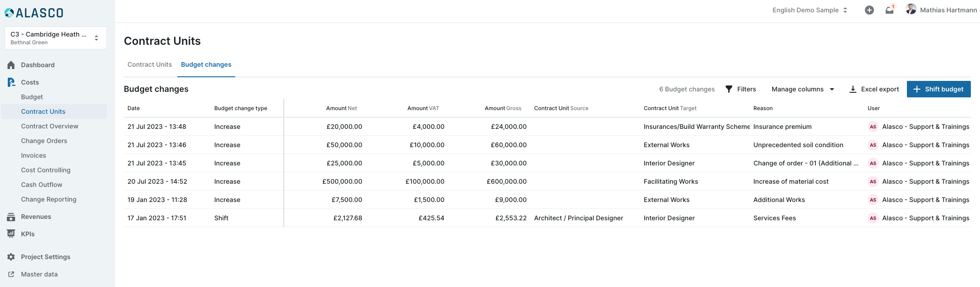The height and width of the screenshot is (287, 980).
Task: Click the Filters funnel icon
Action: coord(729,89)
